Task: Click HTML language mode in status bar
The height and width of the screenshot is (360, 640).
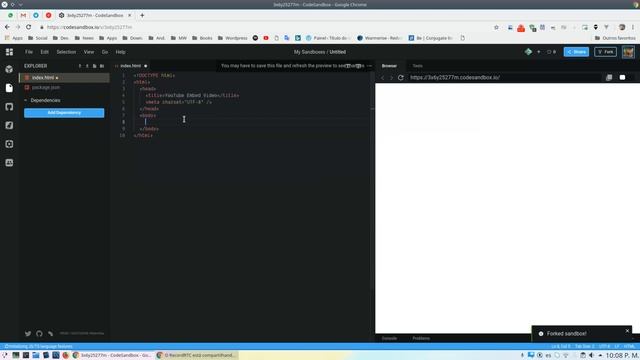Action: (x=629, y=347)
